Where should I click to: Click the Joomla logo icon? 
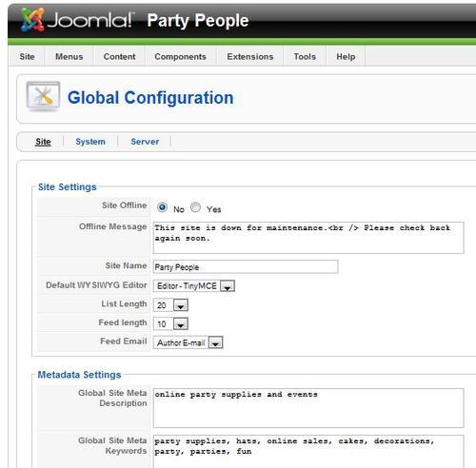click(x=31, y=20)
